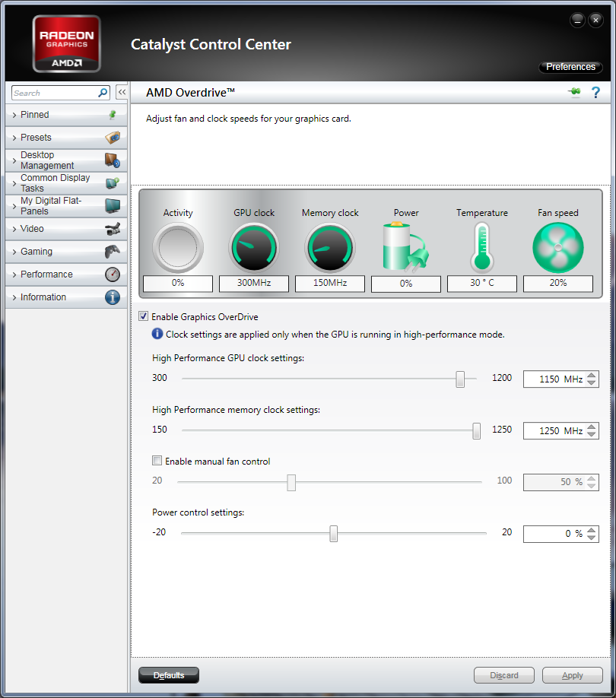This screenshot has width=616, height=698.
Task: Click the Gaming controller icon
Action: coord(113,252)
